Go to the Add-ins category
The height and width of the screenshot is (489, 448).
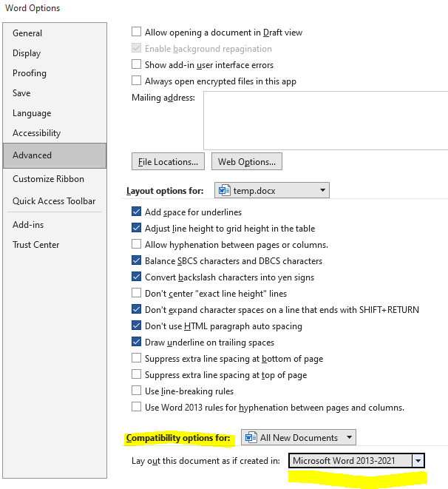(x=28, y=225)
